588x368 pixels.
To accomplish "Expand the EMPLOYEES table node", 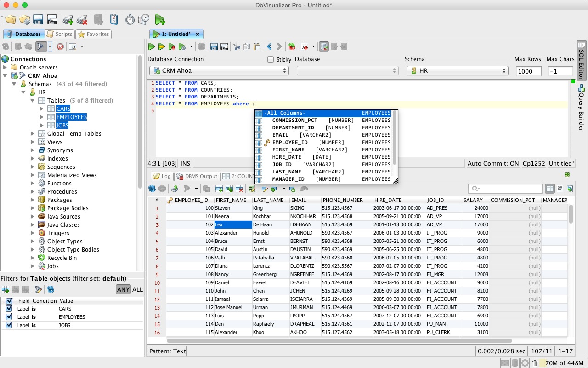I will coord(41,117).
